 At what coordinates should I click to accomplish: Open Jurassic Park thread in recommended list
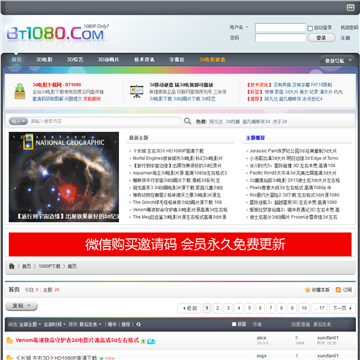[293, 151]
